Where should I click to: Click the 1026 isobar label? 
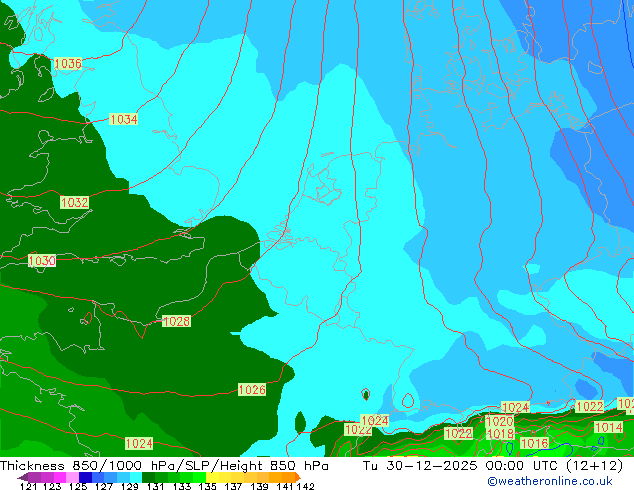click(x=252, y=390)
